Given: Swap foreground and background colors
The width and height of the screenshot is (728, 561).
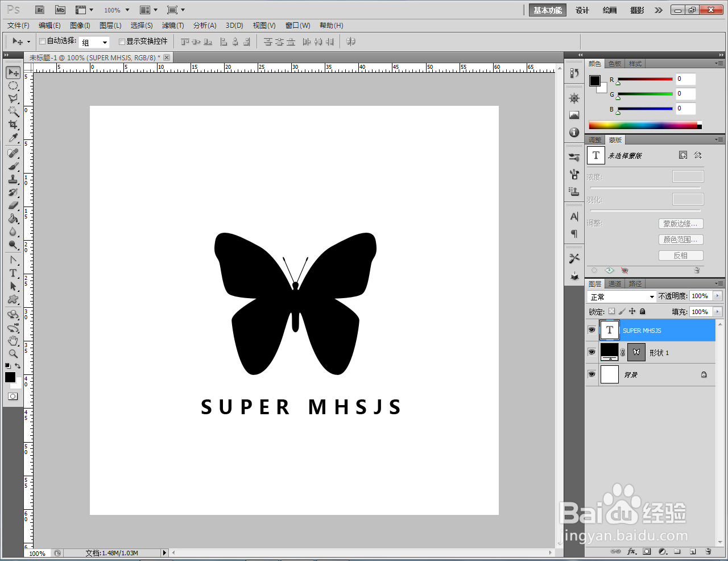Looking at the screenshot, I should (18, 366).
